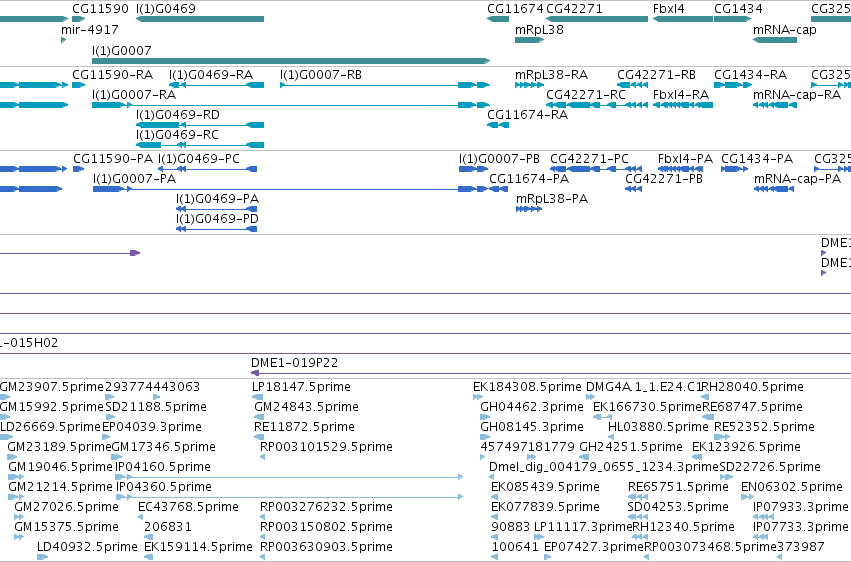
Task: Click the mir-4917 gene label
Action: click(90, 30)
